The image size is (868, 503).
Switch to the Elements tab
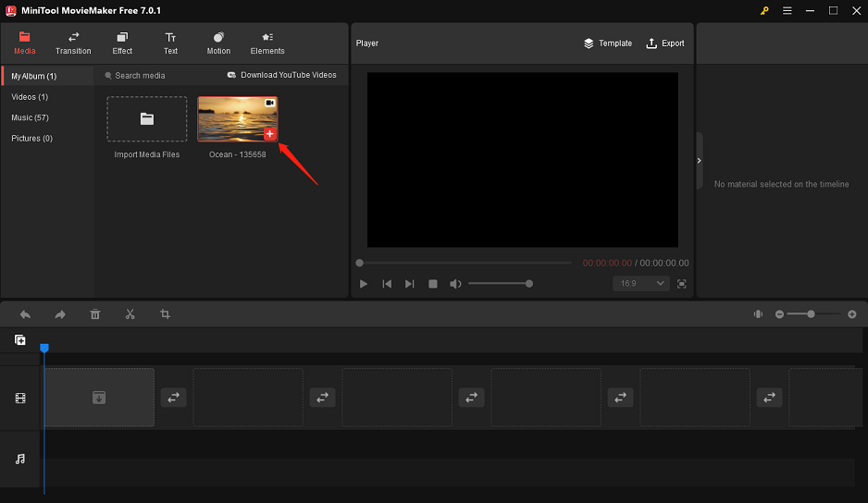267,43
